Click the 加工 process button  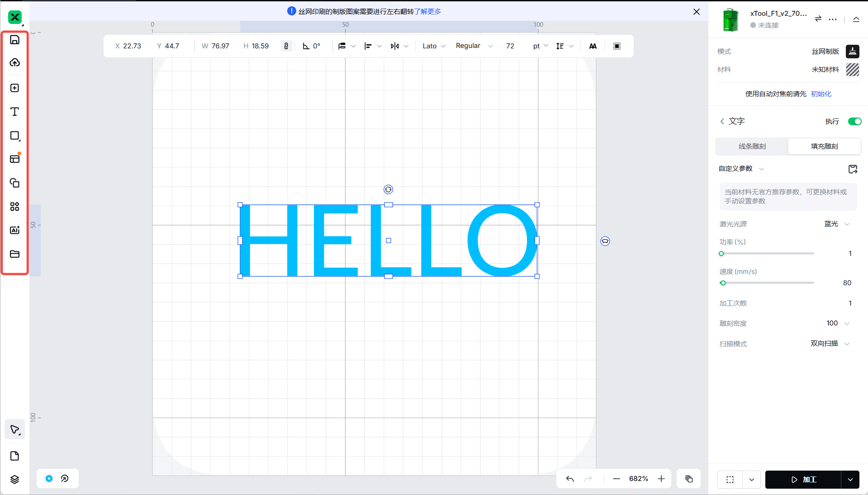coord(803,480)
